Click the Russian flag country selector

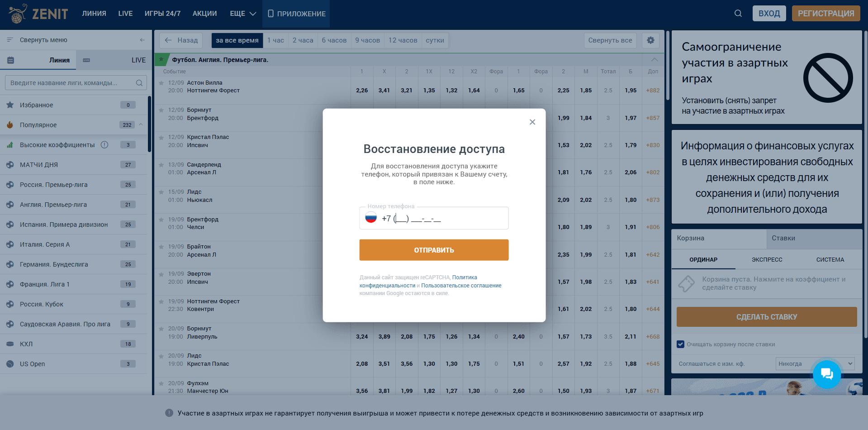tap(371, 218)
